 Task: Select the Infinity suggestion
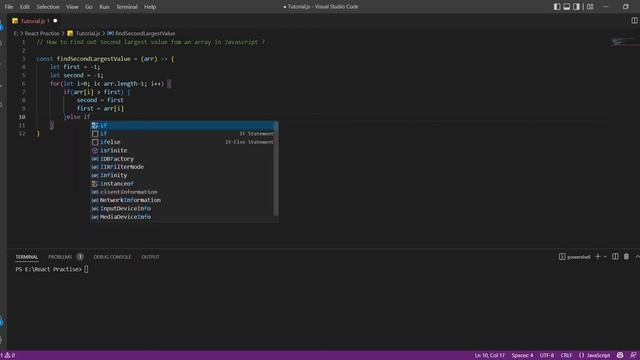tap(182, 175)
